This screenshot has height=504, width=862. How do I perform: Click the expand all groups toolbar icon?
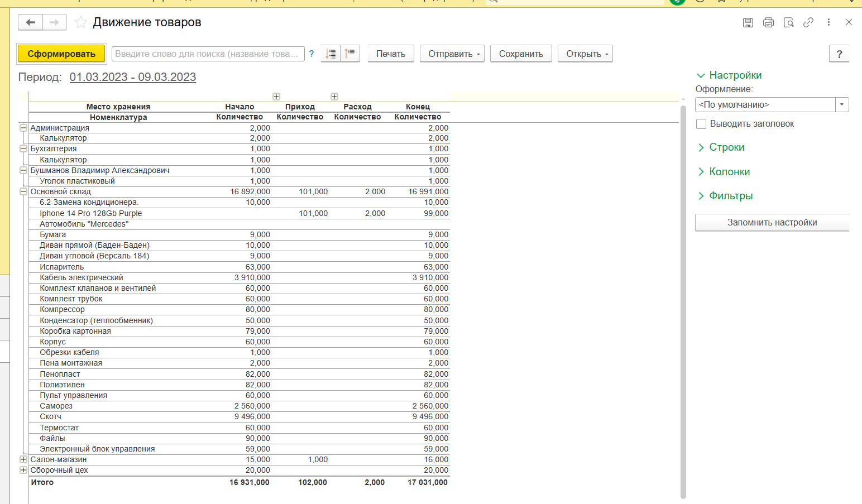tap(331, 54)
